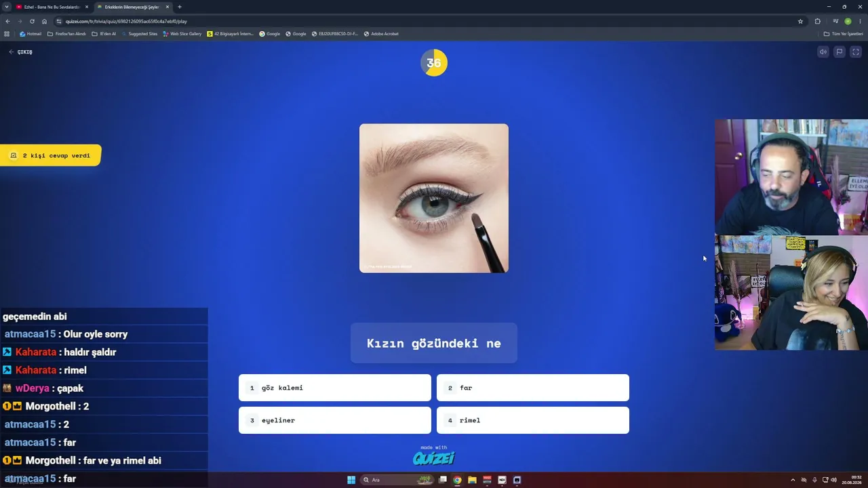Open the volume control in system tray
The image size is (868, 488).
click(833, 480)
